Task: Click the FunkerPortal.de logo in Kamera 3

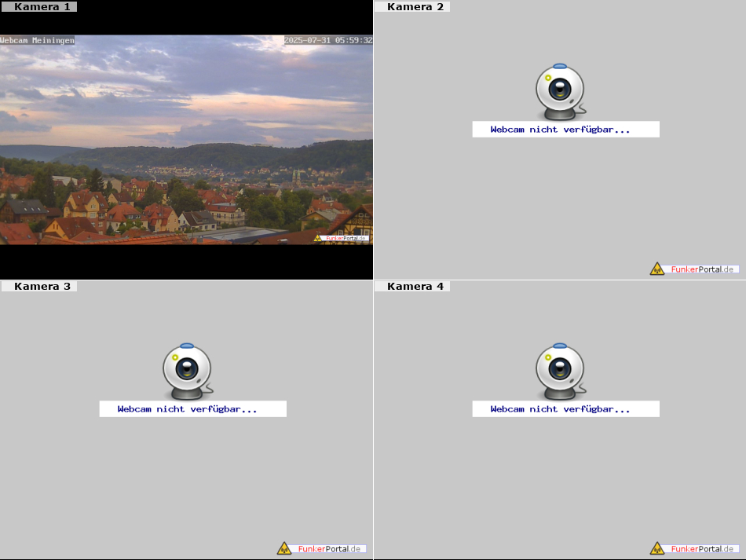Action: (322, 548)
